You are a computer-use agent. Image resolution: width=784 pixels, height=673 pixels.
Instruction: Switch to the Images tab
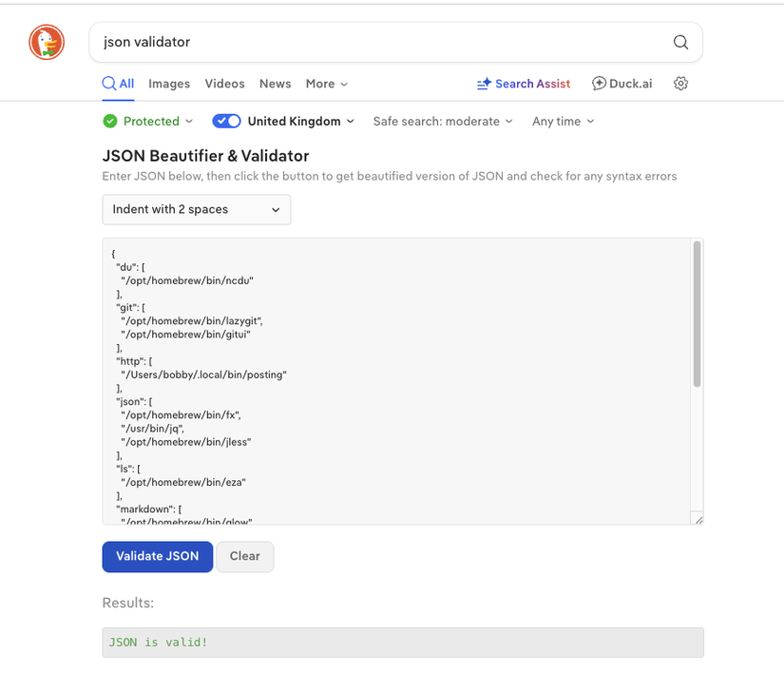(x=168, y=84)
